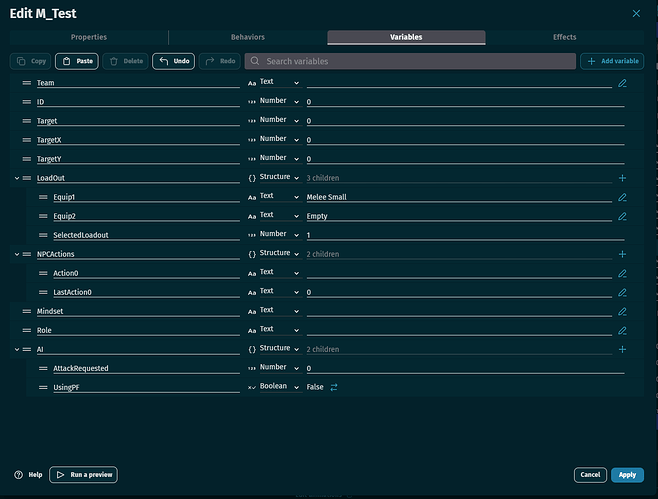Grab the drag handle of ID variable

click(26, 102)
